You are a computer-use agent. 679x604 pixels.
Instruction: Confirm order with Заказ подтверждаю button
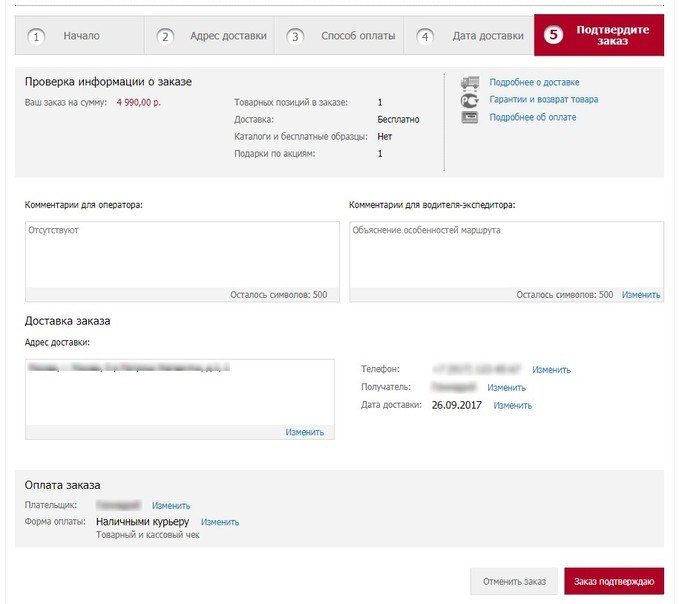point(614,581)
